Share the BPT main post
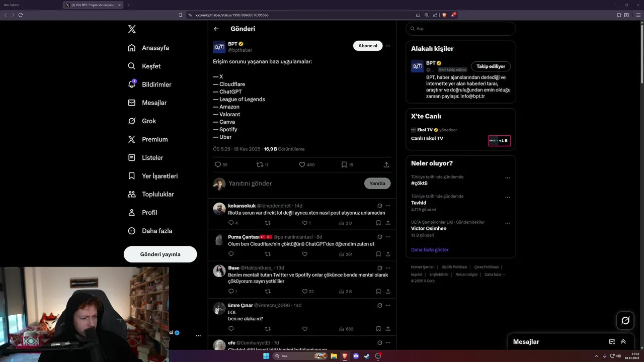Image resolution: width=644 pixels, height=362 pixels. pos(386,164)
